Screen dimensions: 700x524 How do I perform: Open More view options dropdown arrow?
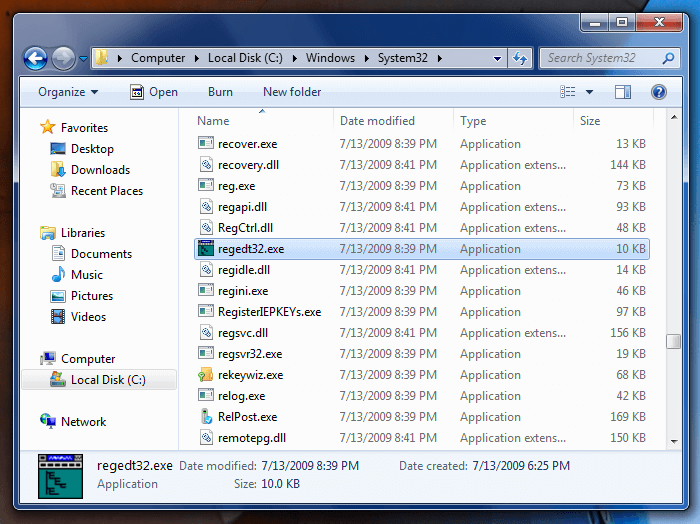point(589,92)
